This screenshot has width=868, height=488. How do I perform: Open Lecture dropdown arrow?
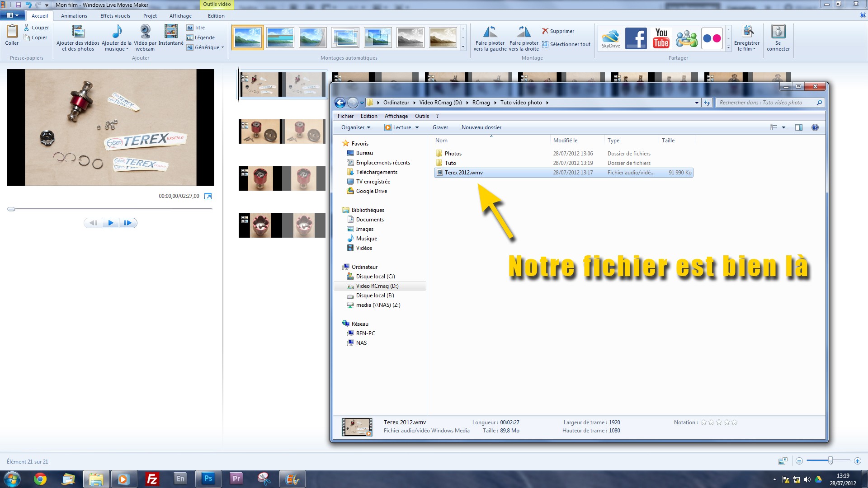pyautogui.click(x=417, y=127)
